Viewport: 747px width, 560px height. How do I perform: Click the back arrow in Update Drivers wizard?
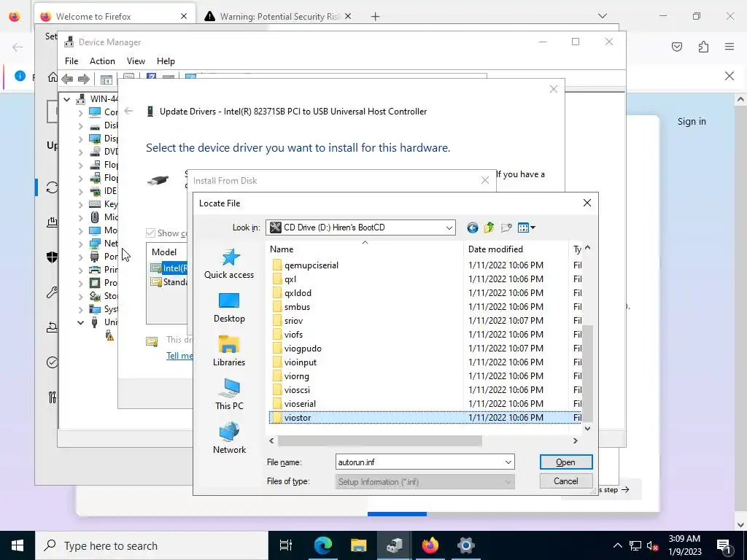tap(128, 111)
